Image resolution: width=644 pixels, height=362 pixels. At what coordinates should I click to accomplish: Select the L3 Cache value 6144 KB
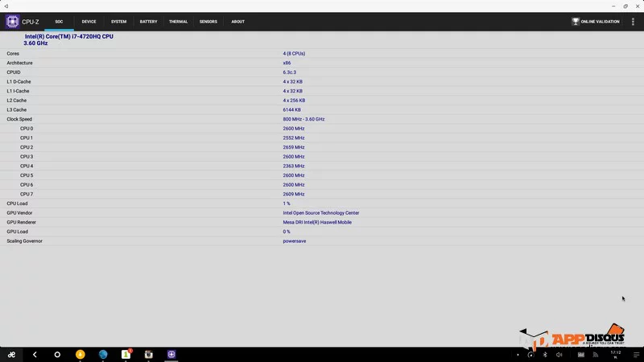pyautogui.click(x=291, y=110)
